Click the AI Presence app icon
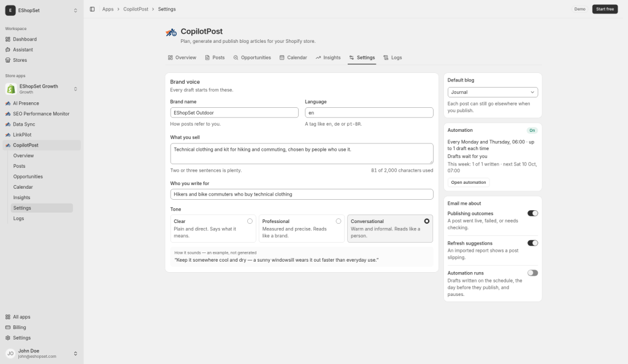The image size is (628, 364). [7, 103]
